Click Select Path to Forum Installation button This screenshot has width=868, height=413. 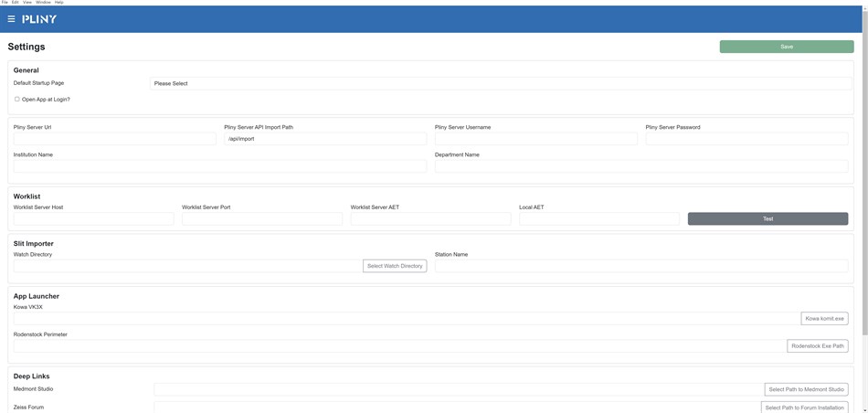pos(804,408)
